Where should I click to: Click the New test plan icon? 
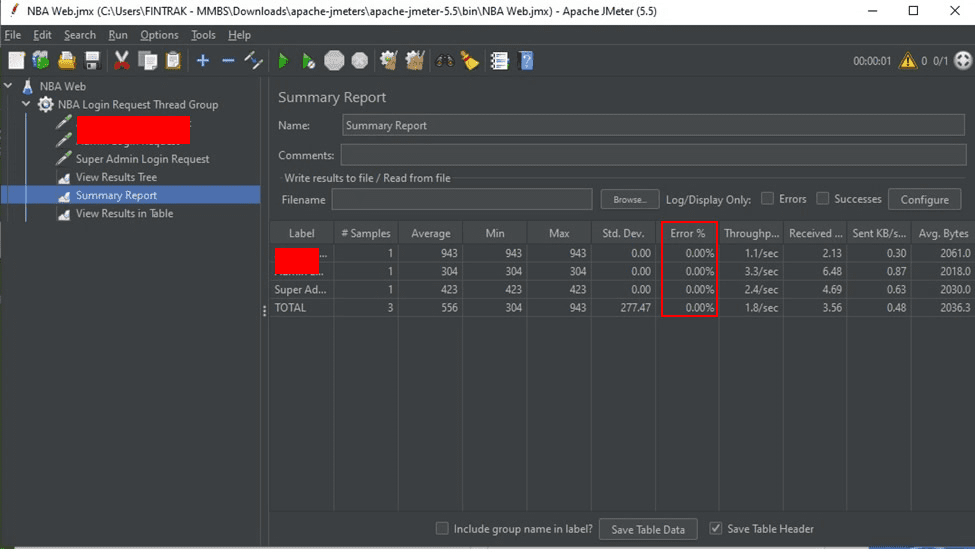(x=16, y=61)
